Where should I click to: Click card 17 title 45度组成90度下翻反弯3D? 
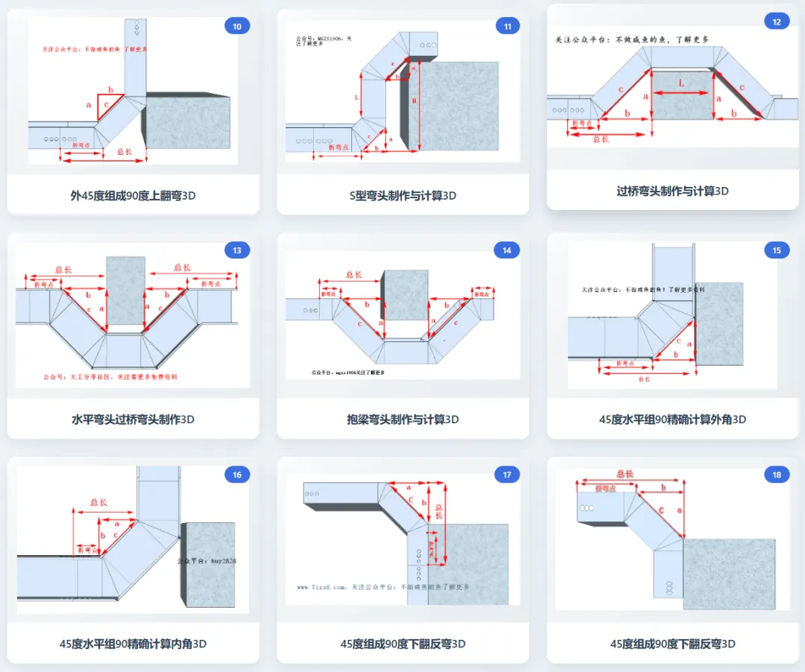[x=403, y=644]
